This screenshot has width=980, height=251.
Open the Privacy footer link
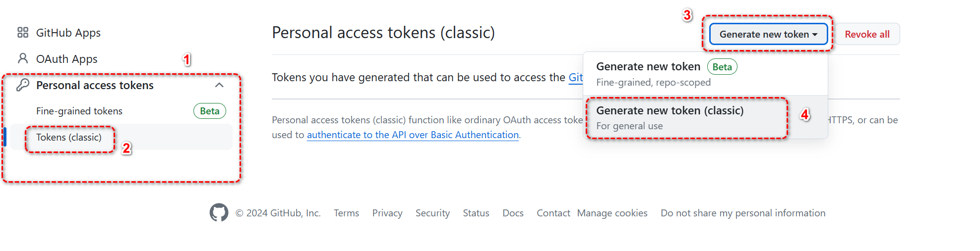pyautogui.click(x=387, y=213)
